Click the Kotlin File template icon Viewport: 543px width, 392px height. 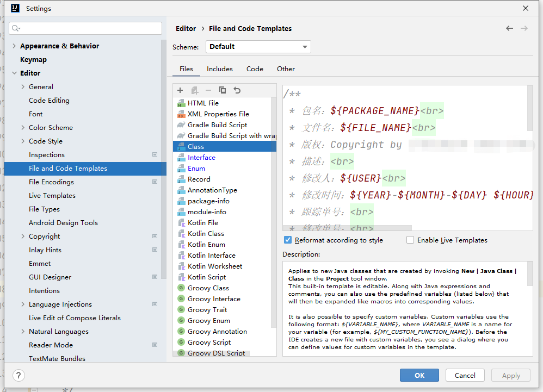pos(181,222)
